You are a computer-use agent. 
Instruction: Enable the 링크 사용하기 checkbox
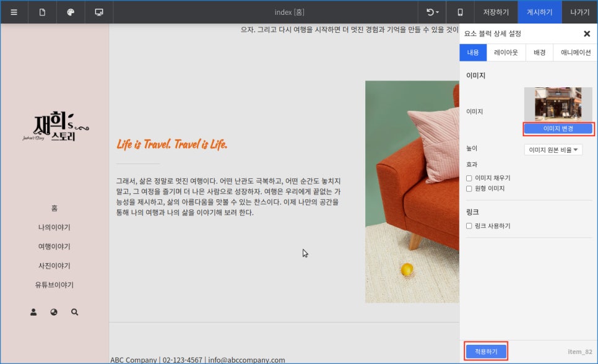pyautogui.click(x=469, y=226)
